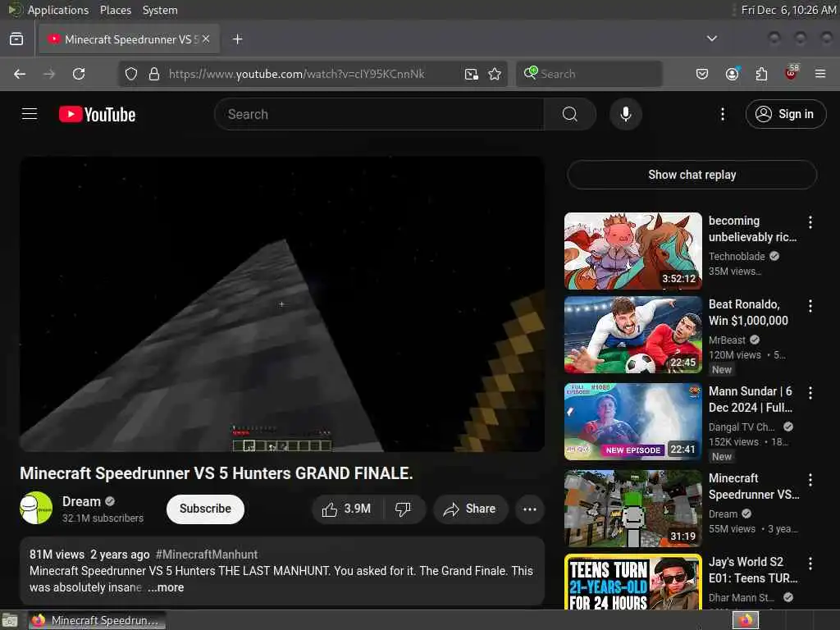Click Firefox toolbar search box
The image size is (840, 630).
click(589, 74)
